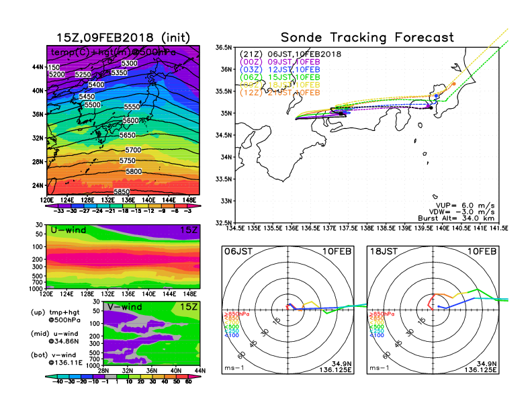This screenshot has width=532, height=411.
Task: Click the 5850 height contour label
Action: (122, 192)
